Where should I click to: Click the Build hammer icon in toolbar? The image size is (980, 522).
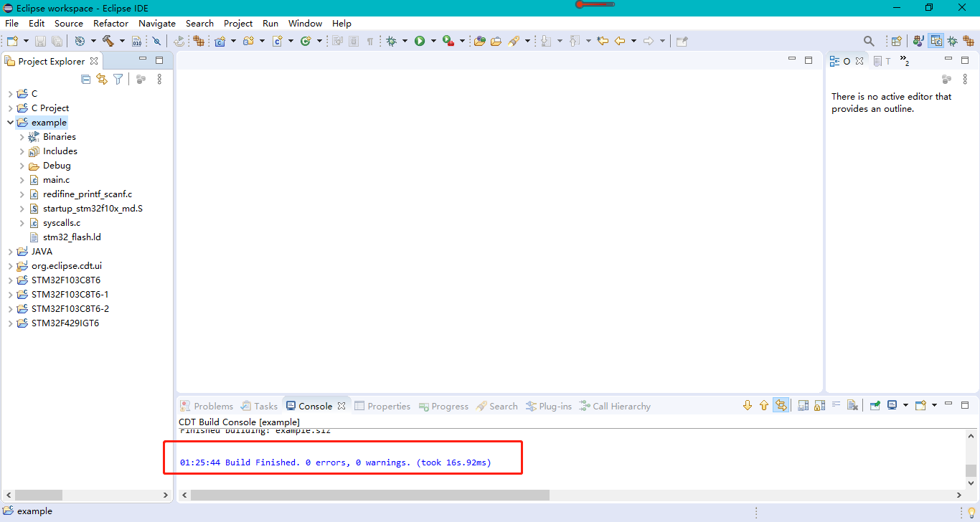[x=108, y=41]
